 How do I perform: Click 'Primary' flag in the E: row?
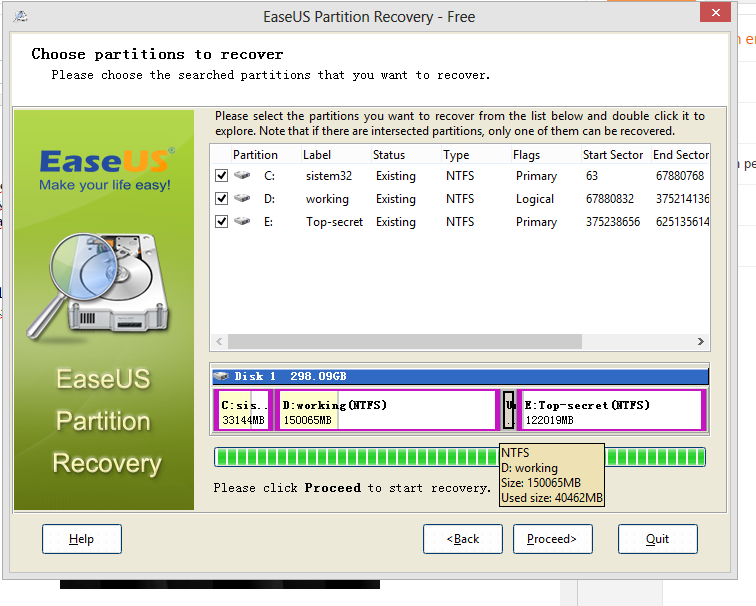pyautogui.click(x=536, y=222)
